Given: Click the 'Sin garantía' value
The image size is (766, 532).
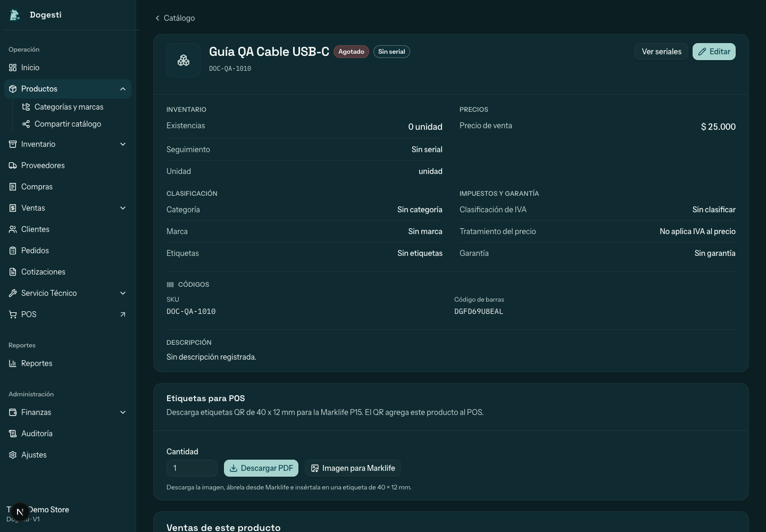Looking at the screenshot, I should coord(715,253).
